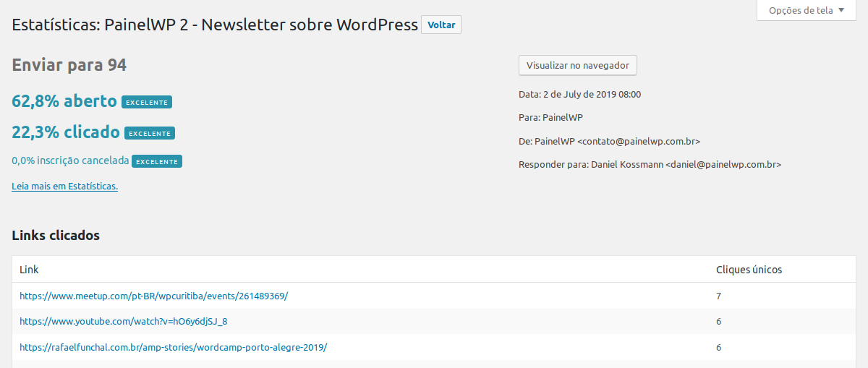Click the Voltar button
The width and height of the screenshot is (868, 368).
pos(441,25)
